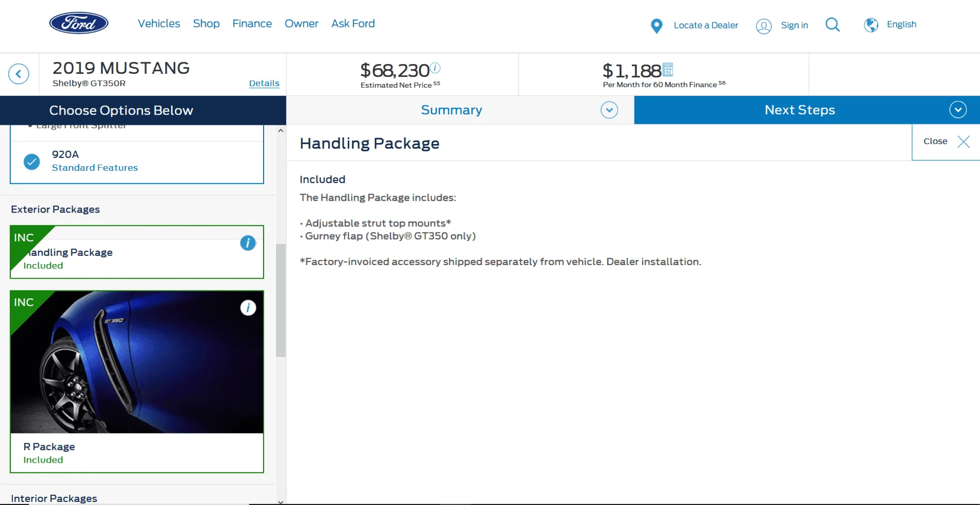Click Standard Features link under 920A
The width and height of the screenshot is (980, 505).
click(x=95, y=168)
